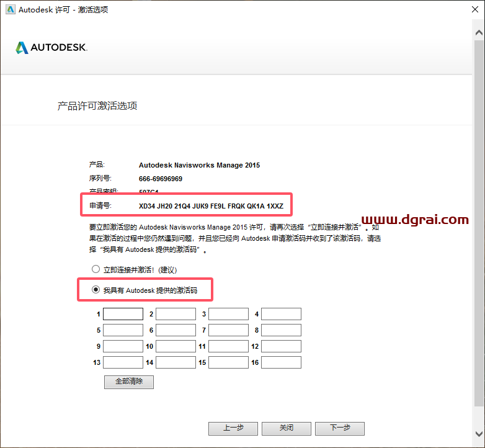Click the vertical scrollbar thumb
Image resolution: width=485 pixels, height=448 pixels.
coord(479,223)
